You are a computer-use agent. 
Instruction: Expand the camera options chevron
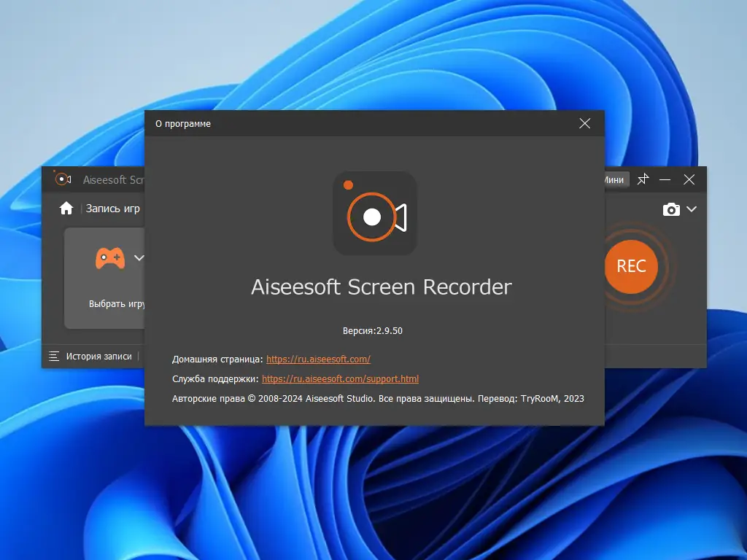692,209
